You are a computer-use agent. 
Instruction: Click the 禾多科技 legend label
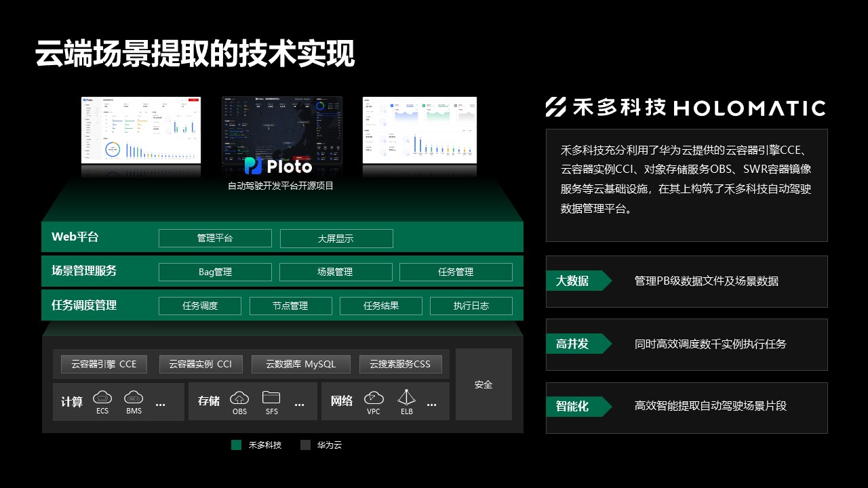coord(265,445)
